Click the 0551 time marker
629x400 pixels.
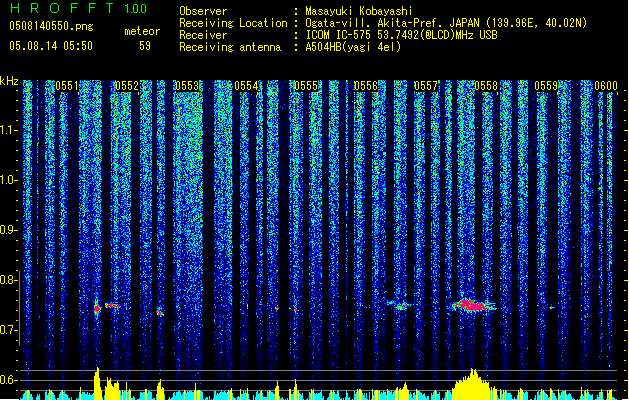tap(67, 86)
